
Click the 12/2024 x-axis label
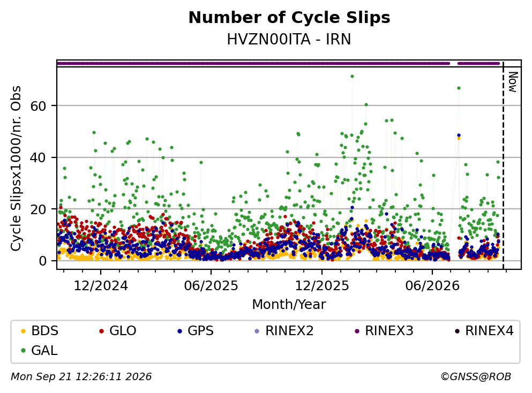[x=101, y=286]
